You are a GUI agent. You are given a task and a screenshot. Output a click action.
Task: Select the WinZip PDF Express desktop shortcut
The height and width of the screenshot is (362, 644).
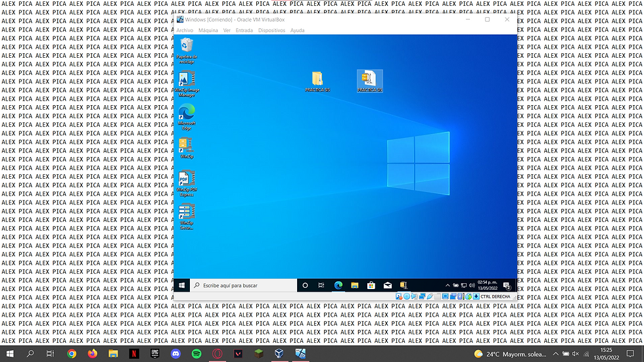tap(187, 183)
